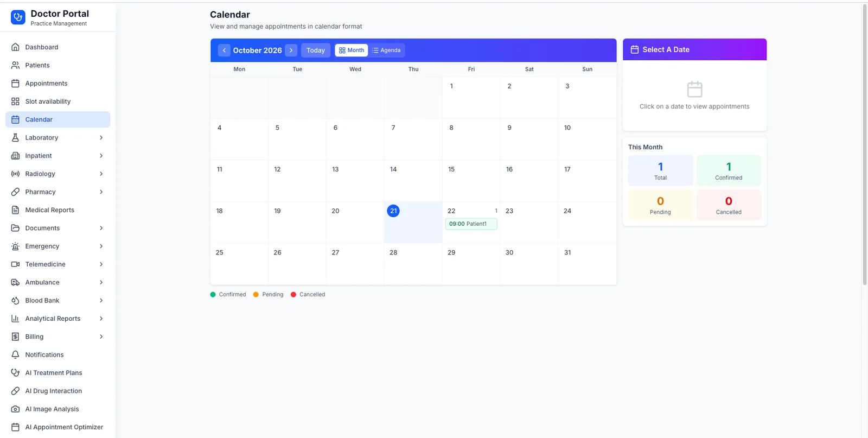Open the 09:00 Patient1 appointment

[x=471, y=224]
